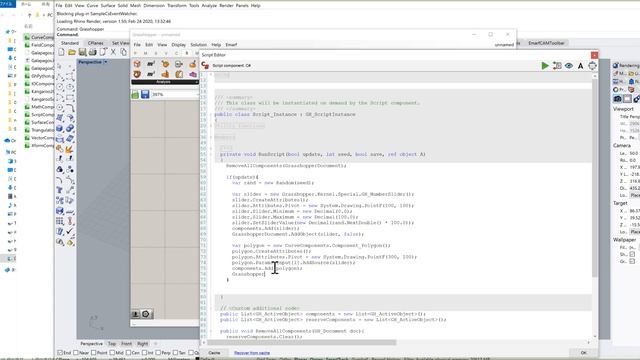
Task: Select the EmarfCAMToolbar tab
Action: coord(547,43)
